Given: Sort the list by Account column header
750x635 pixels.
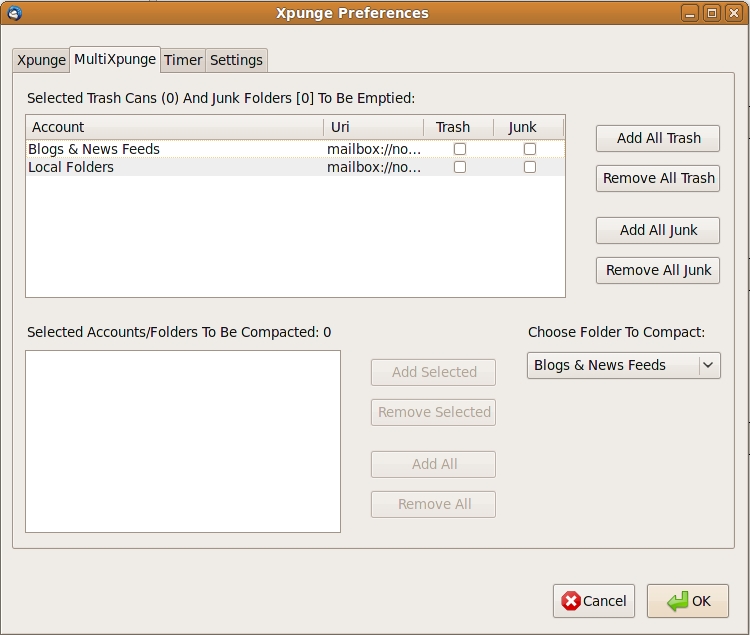Looking at the screenshot, I should click(174, 127).
